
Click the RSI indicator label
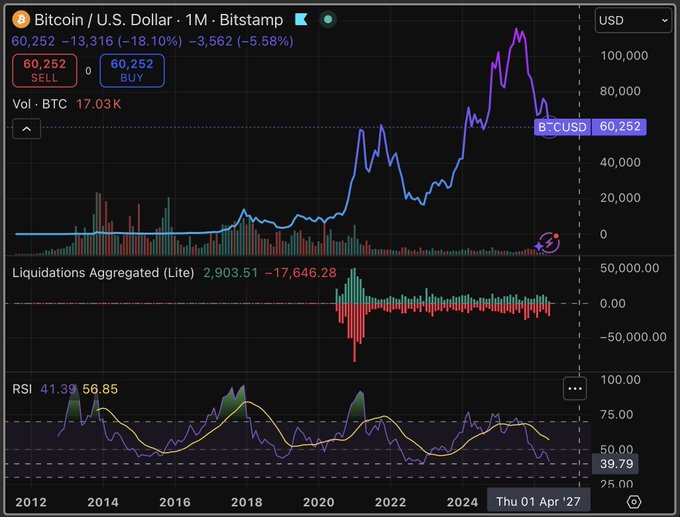[x=22, y=389]
